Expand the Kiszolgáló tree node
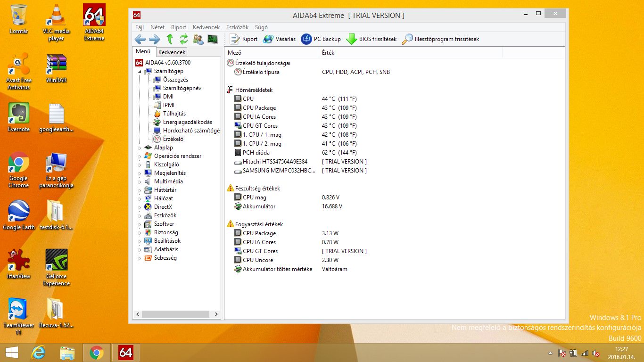 pos(139,165)
